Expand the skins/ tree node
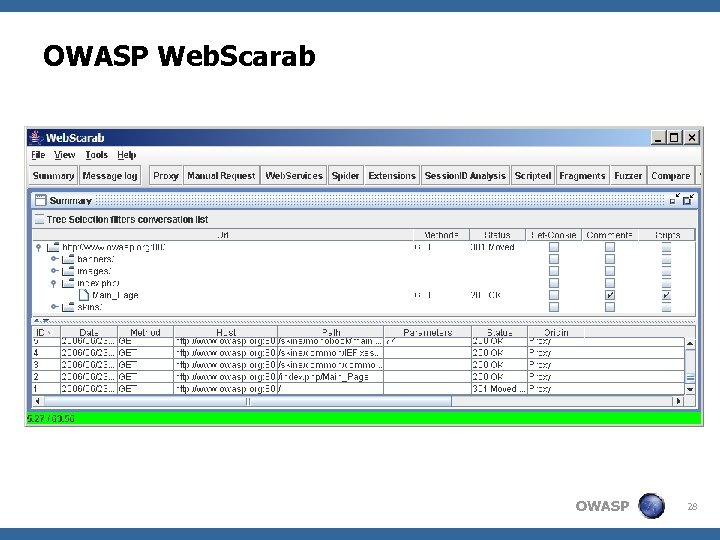This screenshot has width=720, height=540. click(54, 307)
